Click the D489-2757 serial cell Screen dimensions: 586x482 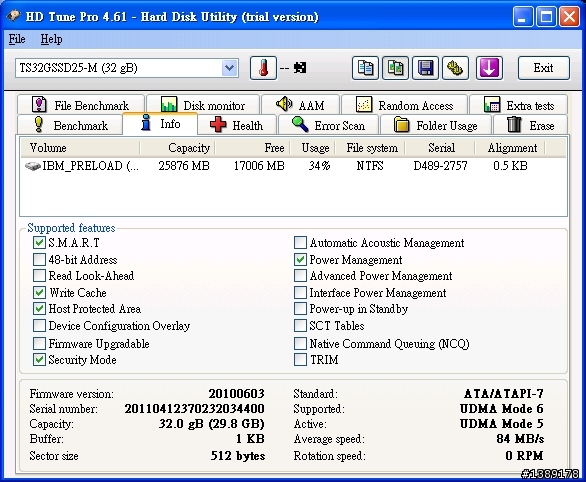tap(440, 166)
